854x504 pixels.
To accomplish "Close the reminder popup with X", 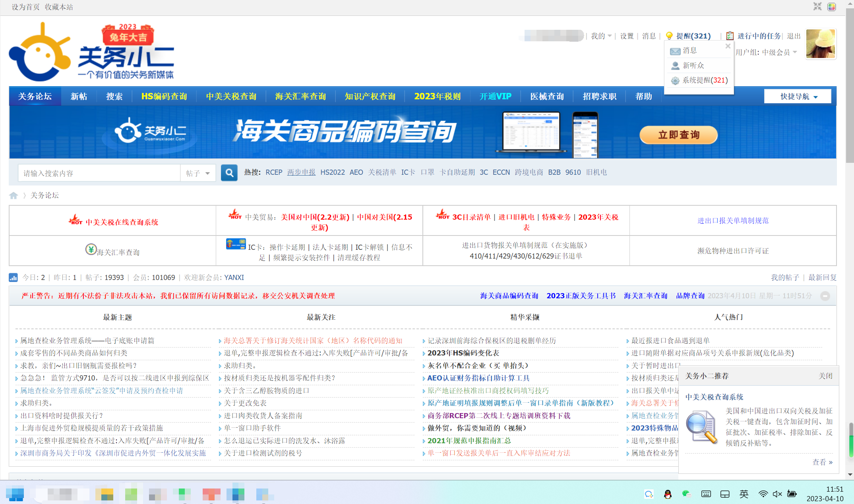I will click(x=728, y=46).
